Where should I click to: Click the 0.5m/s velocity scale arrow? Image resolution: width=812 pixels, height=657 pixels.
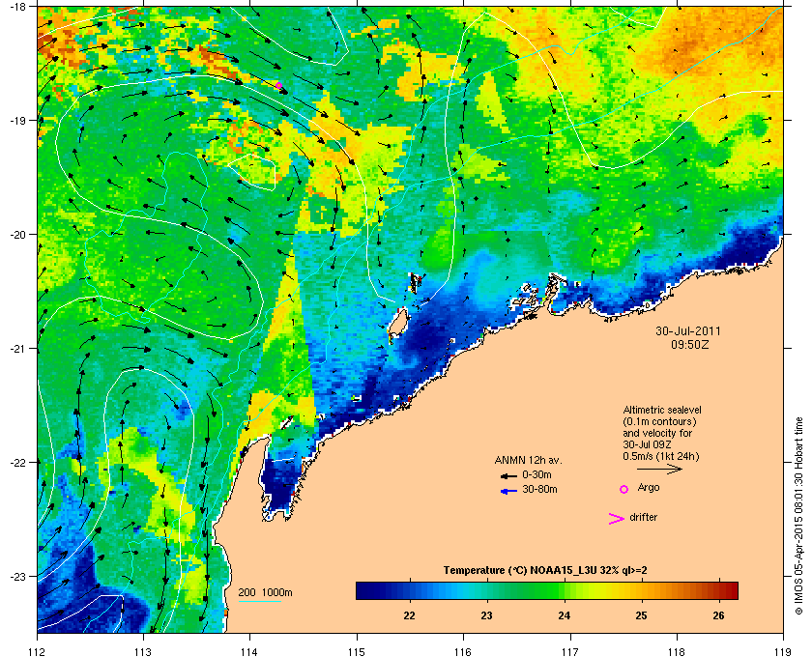(x=659, y=469)
